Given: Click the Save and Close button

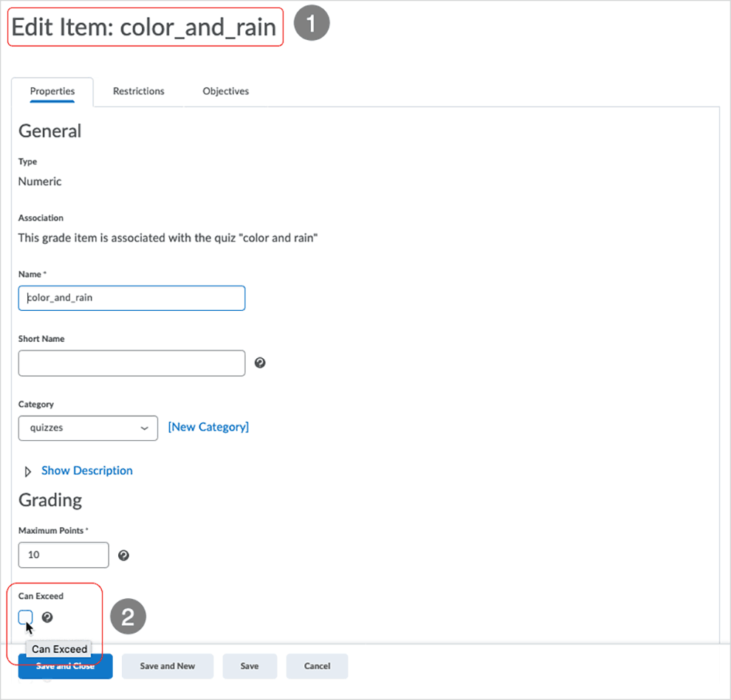Looking at the screenshot, I should (65, 666).
